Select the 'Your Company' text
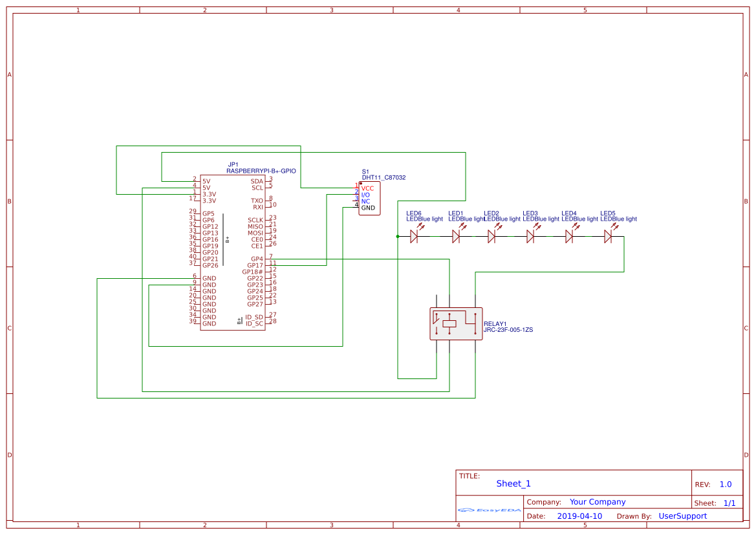The height and width of the screenshot is (535, 756). click(598, 502)
